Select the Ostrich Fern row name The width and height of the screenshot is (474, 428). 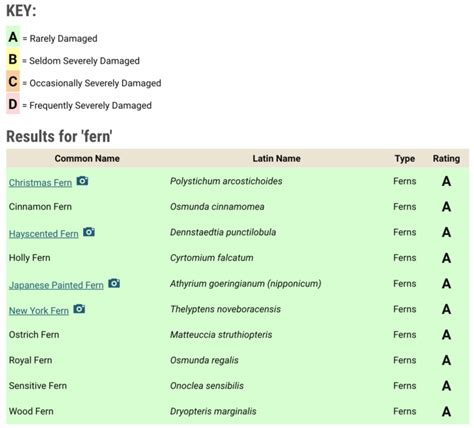[34, 335]
